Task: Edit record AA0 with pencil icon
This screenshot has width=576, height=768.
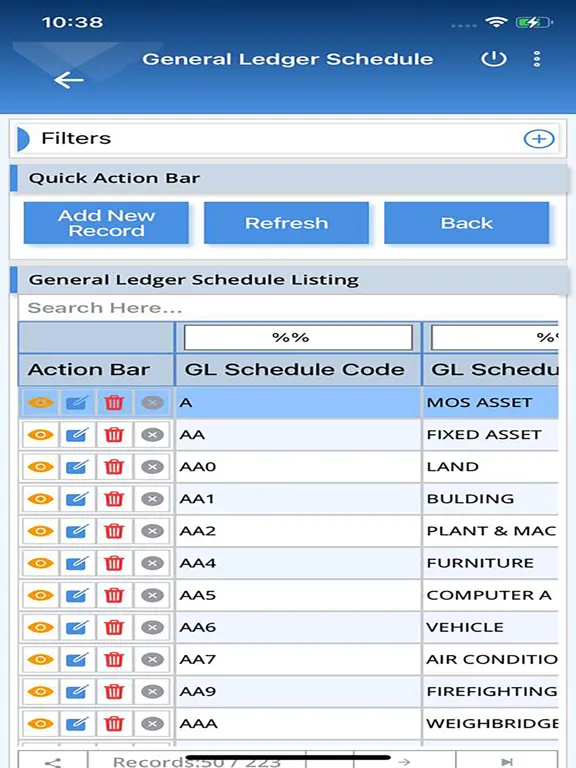Action: pos(77,467)
